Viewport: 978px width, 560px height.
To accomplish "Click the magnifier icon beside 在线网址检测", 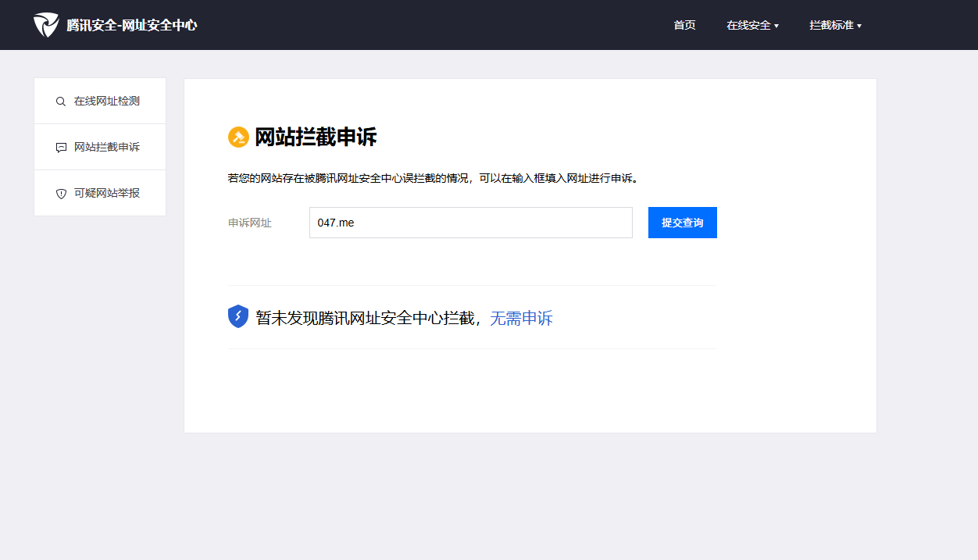I will point(61,102).
